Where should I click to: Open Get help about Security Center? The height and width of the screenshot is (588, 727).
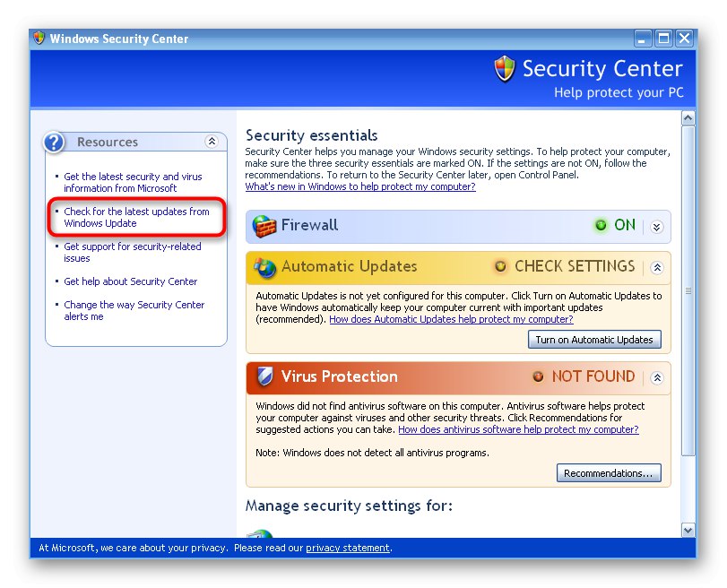(131, 281)
